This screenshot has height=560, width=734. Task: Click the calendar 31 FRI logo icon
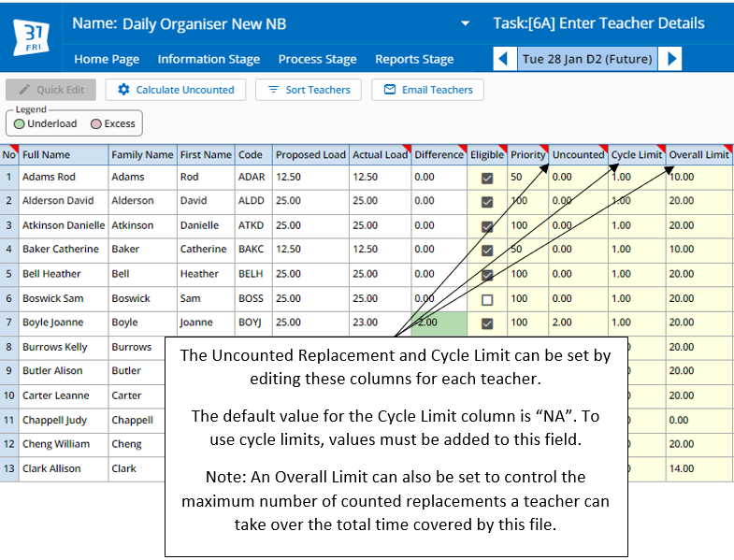[x=32, y=36]
